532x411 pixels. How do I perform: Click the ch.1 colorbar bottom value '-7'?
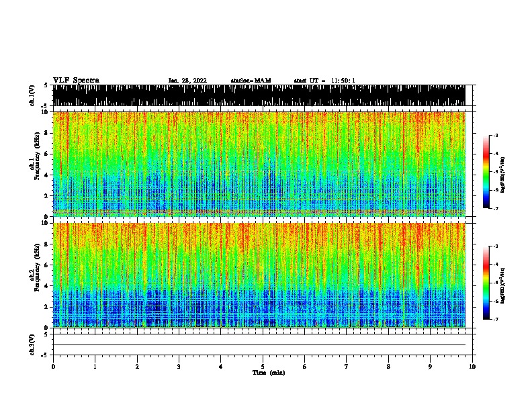tap(496, 208)
